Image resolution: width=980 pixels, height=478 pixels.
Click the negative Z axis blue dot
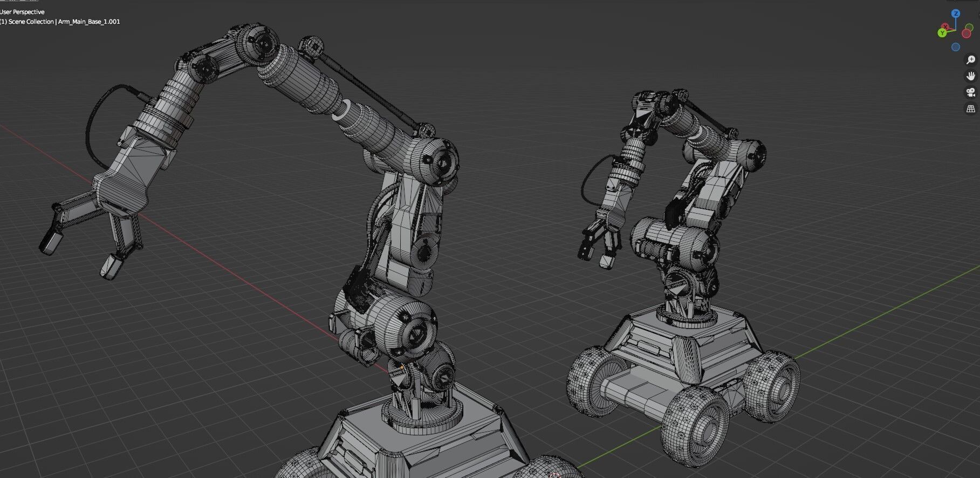coord(956,47)
